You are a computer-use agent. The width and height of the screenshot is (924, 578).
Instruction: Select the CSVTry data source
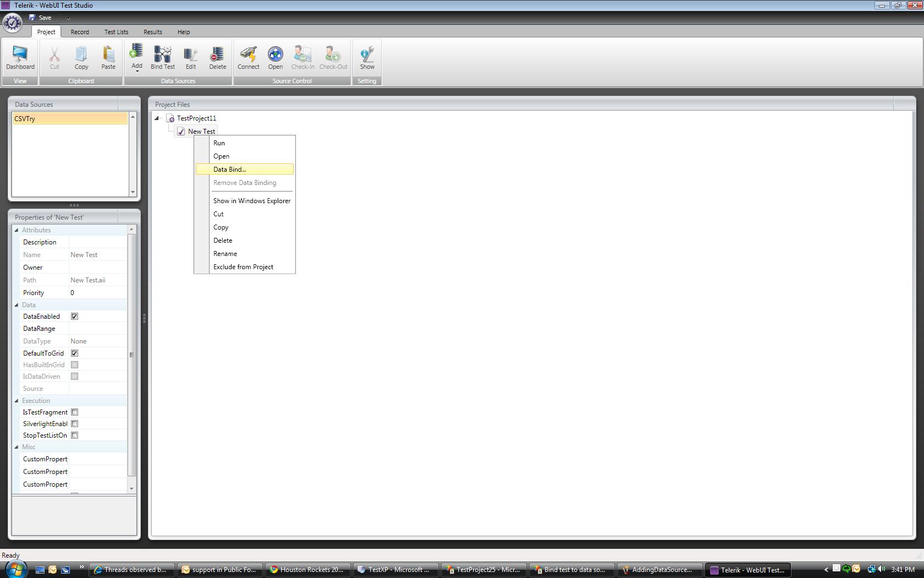click(x=70, y=119)
